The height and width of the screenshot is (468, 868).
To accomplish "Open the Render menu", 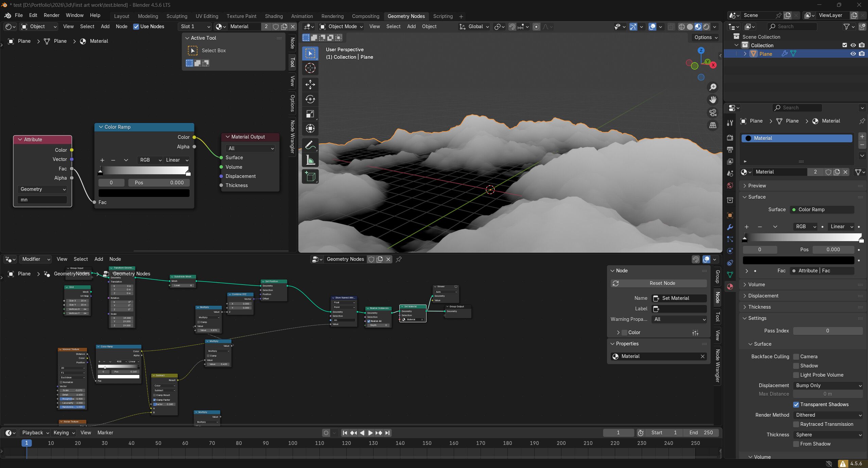I will (51, 15).
